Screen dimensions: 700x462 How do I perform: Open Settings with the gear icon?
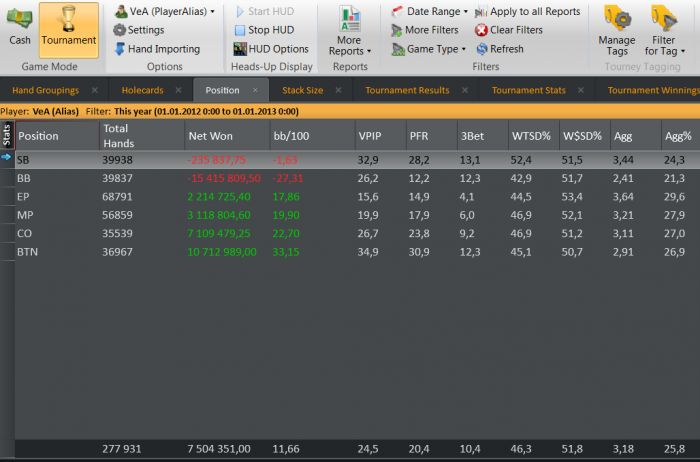tap(119, 30)
